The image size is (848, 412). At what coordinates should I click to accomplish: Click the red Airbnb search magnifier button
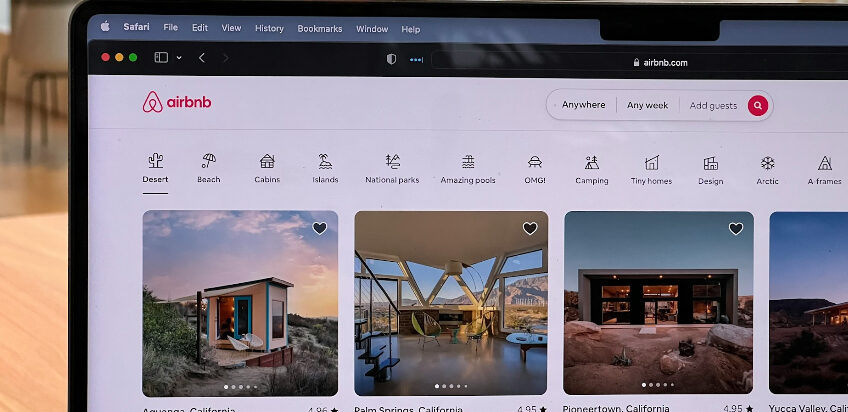(758, 105)
